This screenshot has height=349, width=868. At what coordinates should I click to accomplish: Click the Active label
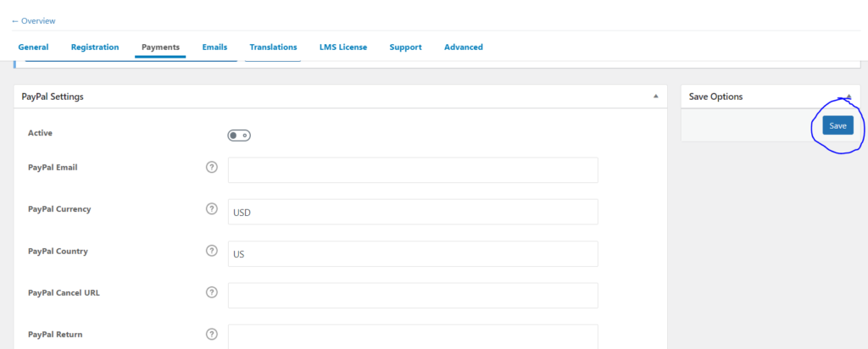[40, 133]
